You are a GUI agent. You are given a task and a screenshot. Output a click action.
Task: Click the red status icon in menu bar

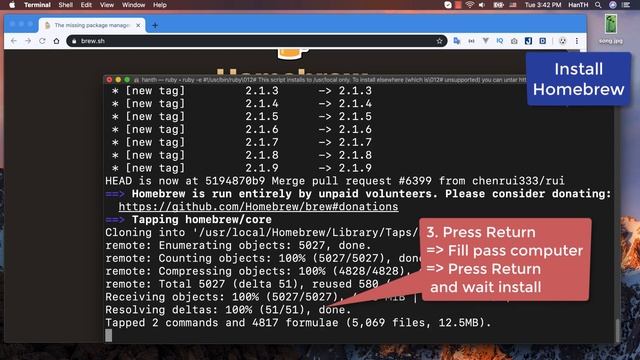point(458,5)
